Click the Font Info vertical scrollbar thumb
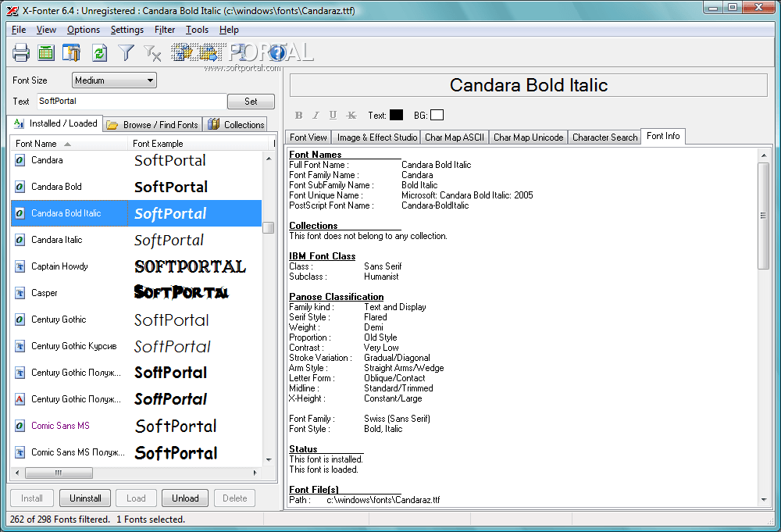This screenshot has height=532, width=781. [x=763, y=215]
